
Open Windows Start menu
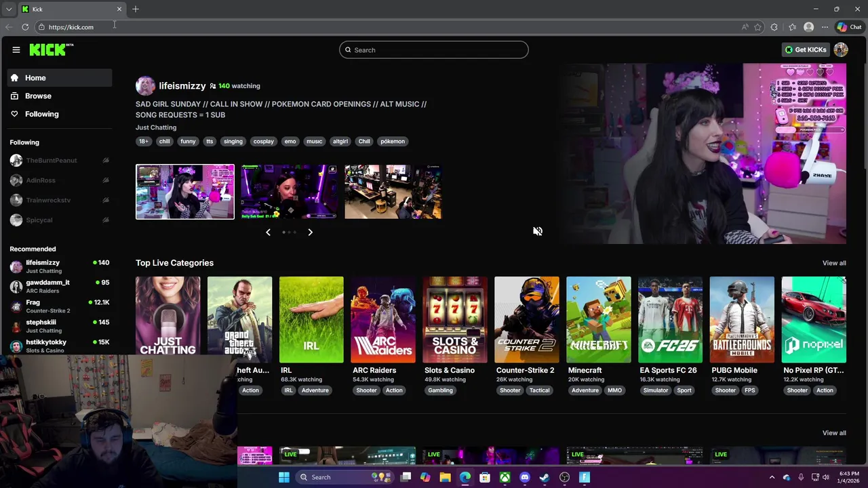(284, 477)
